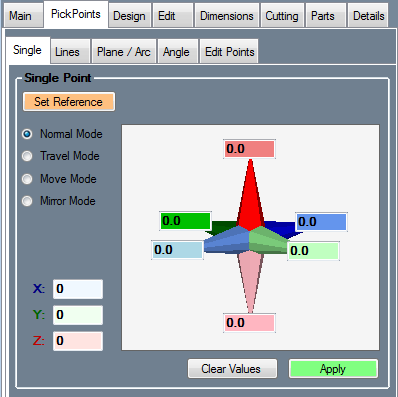
Task: Switch to the Edit Points sub-tab
Action: click(229, 52)
